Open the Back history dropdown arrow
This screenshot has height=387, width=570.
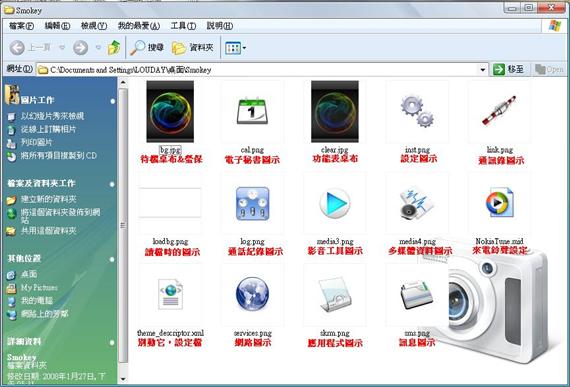click(x=62, y=48)
